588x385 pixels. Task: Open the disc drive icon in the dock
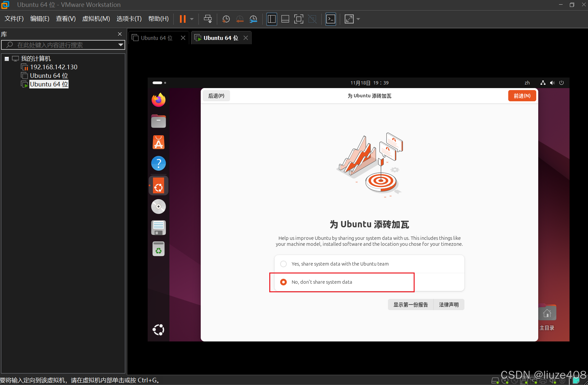pos(159,207)
